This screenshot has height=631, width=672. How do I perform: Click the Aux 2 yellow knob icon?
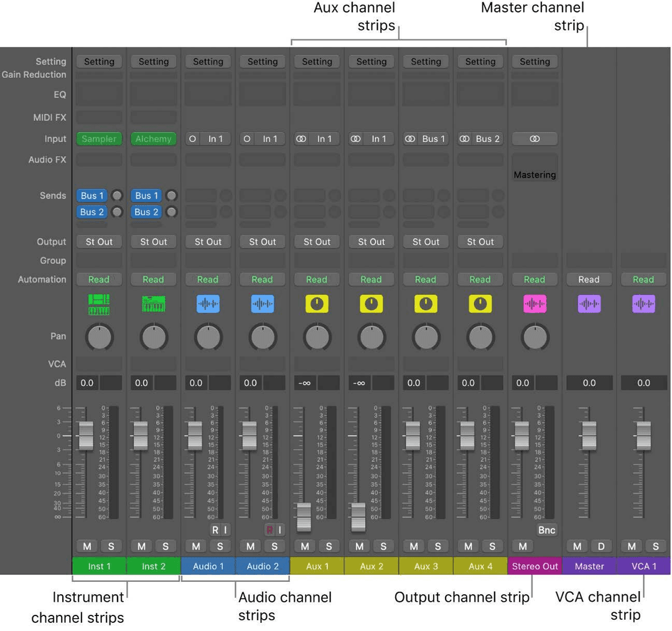[371, 304]
